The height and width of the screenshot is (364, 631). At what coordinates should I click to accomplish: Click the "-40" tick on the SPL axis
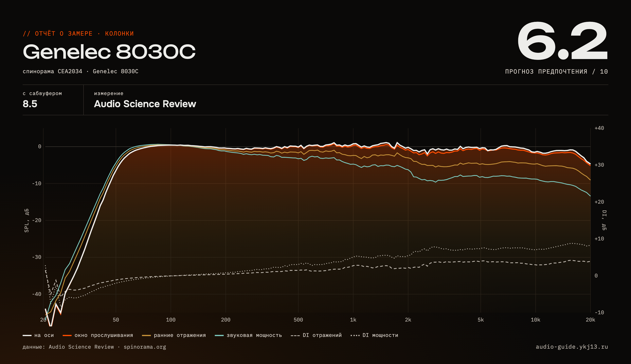click(36, 294)
